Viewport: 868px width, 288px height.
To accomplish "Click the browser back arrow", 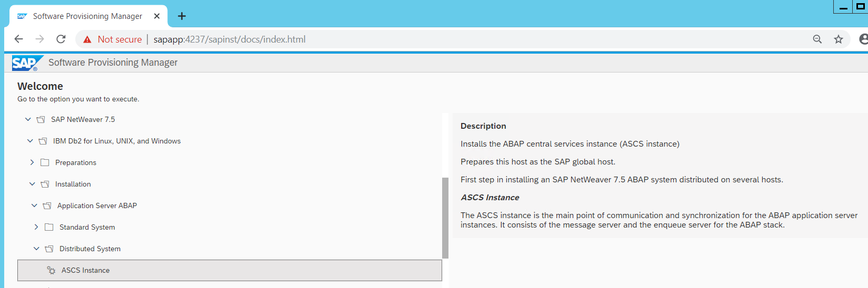I will pos(19,39).
